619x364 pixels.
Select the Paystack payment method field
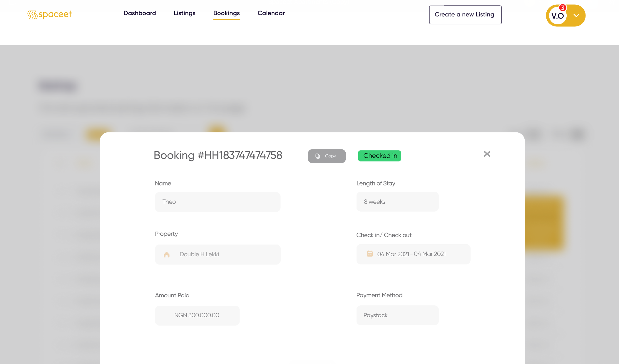397,315
